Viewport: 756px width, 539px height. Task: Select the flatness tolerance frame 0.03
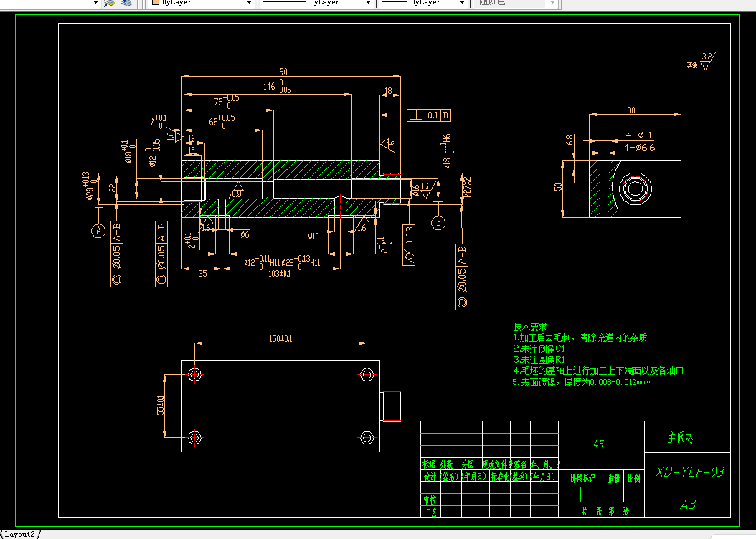pos(409,244)
